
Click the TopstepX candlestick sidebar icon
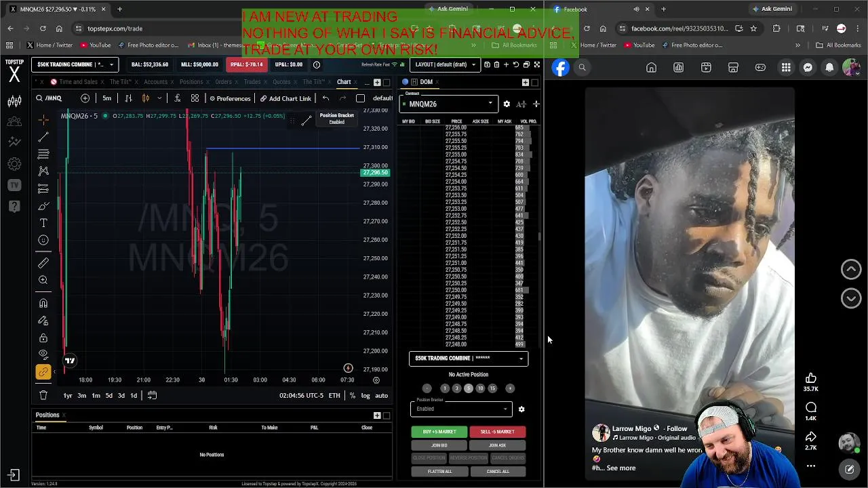point(14,102)
